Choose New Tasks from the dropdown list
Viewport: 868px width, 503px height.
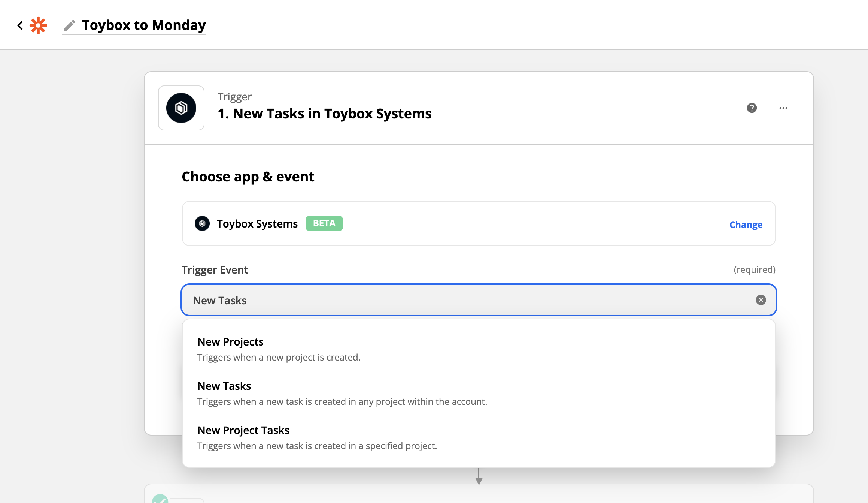tap(224, 386)
